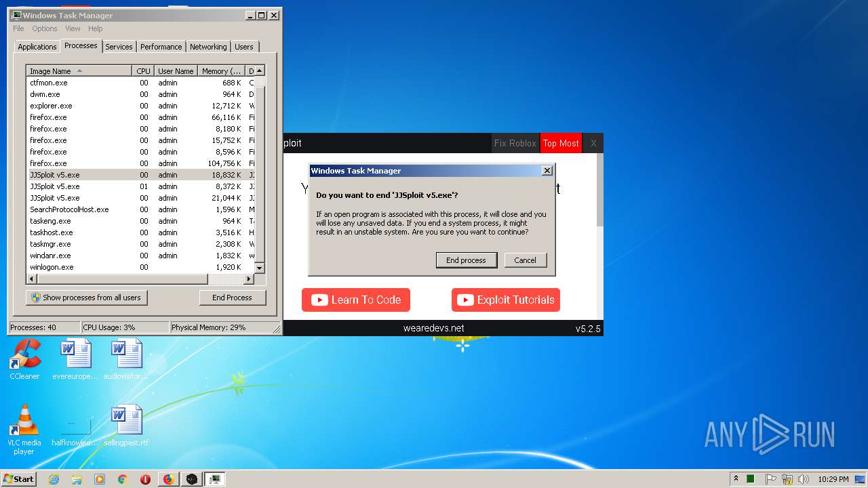Launch Google Chrome from the taskbar
868x488 pixels.
(122, 479)
